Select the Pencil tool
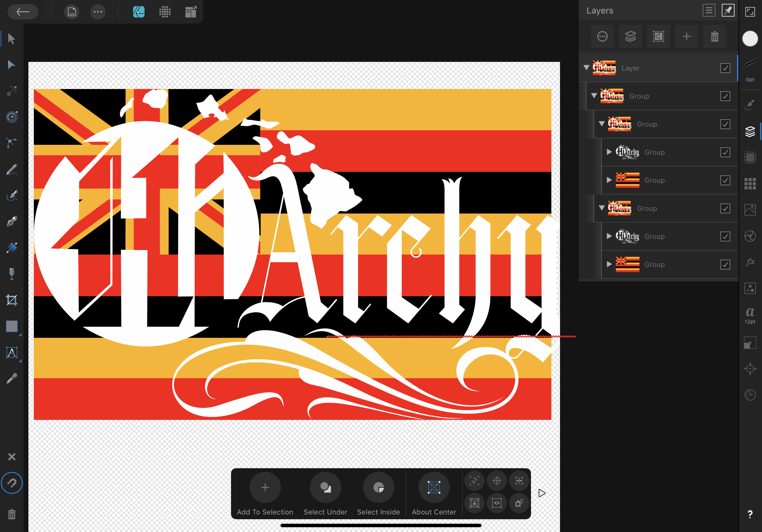Screen dimensions: 762x532 pyautogui.click(x=11, y=169)
